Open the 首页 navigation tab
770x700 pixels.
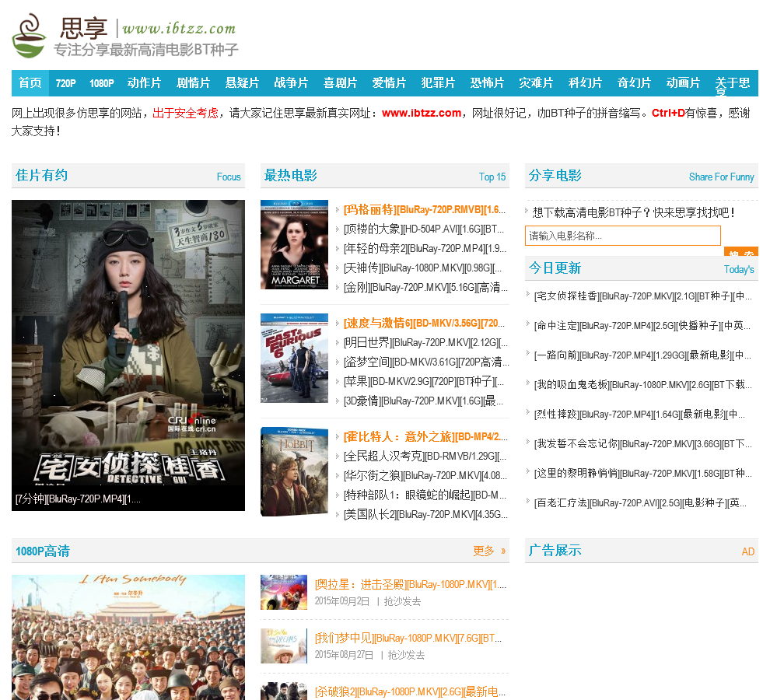[30, 83]
